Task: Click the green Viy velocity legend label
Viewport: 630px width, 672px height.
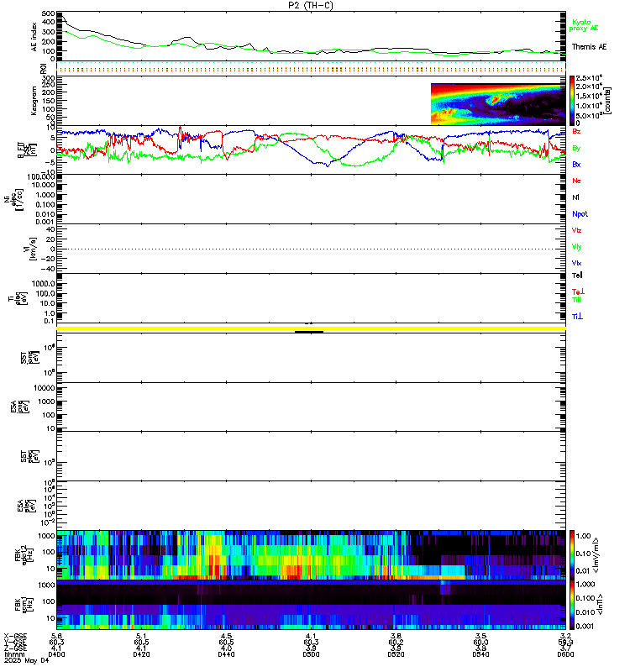Action: [576, 247]
